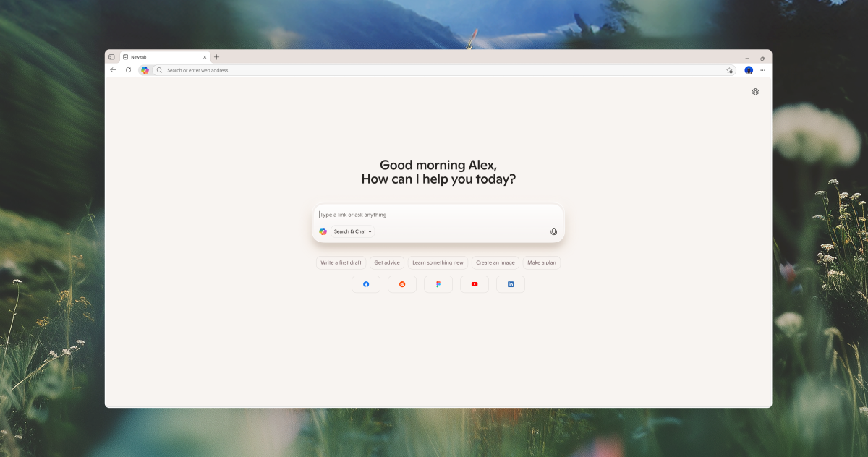
Task: Click the back navigation arrow
Action: tap(113, 70)
